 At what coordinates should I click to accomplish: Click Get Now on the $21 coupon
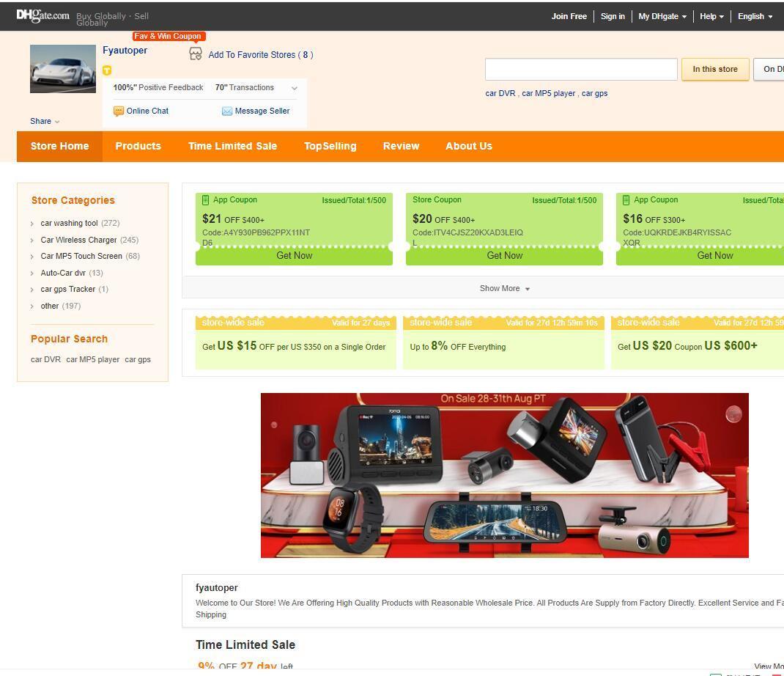pos(294,255)
